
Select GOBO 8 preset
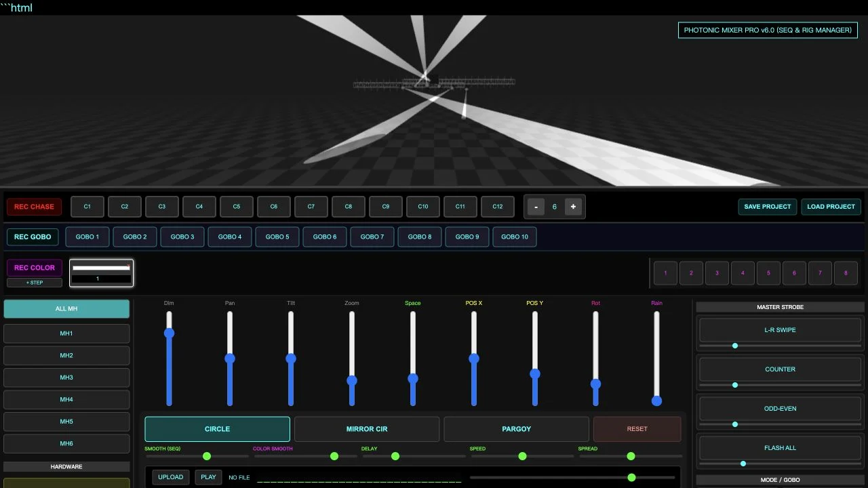point(420,237)
